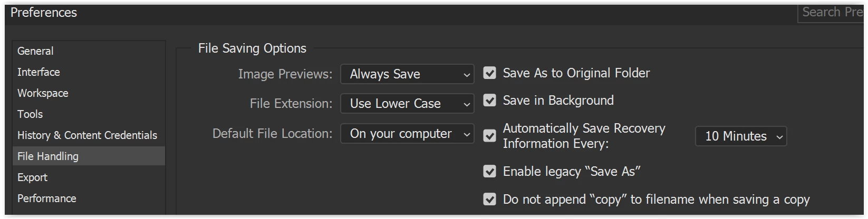The height and width of the screenshot is (219, 868).
Task: Expand the File Extension dropdown
Action: coord(407,104)
